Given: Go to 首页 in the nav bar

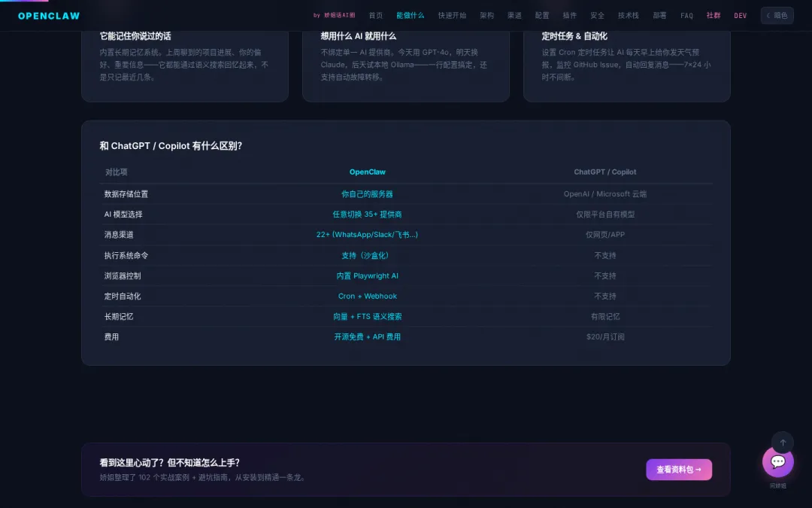Looking at the screenshot, I should [x=375, y=16].
